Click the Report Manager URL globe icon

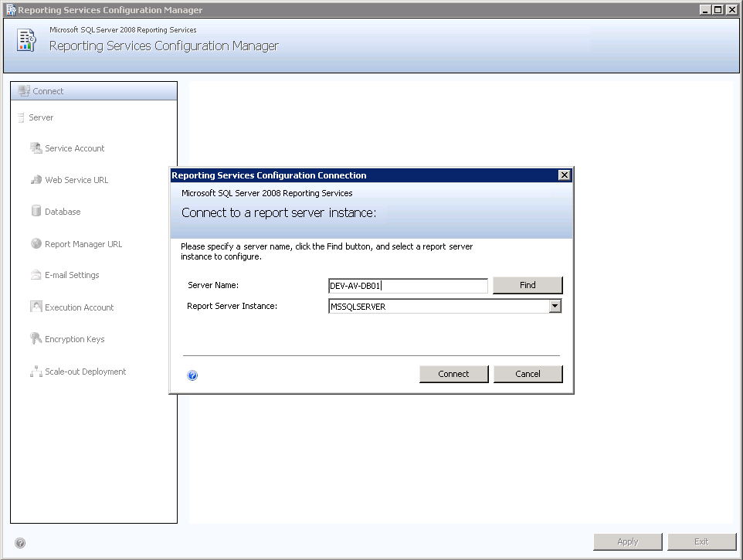(36, 244)
